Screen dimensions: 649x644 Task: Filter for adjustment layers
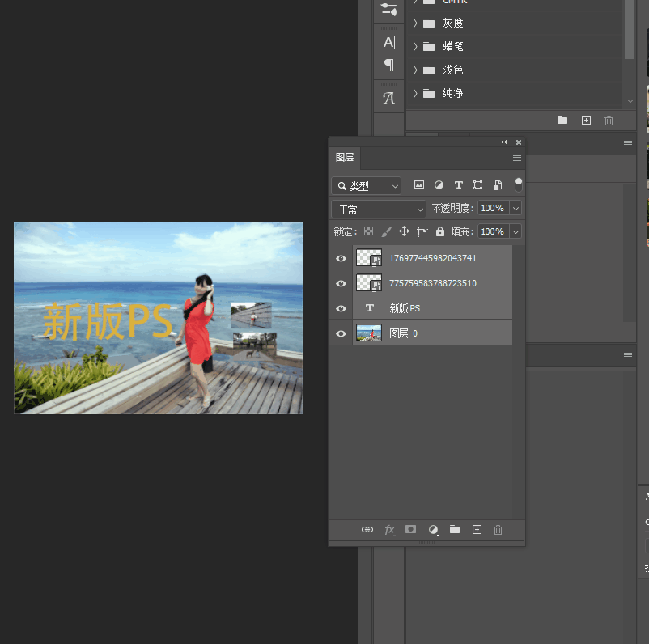[x=439, y=185]
